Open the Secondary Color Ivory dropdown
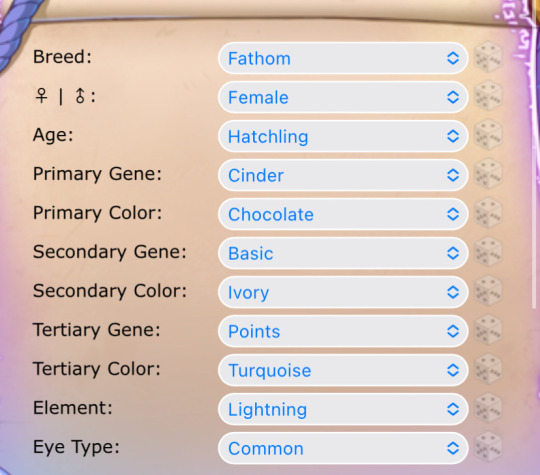Screen dimensions: 540x475 [343, 292]
